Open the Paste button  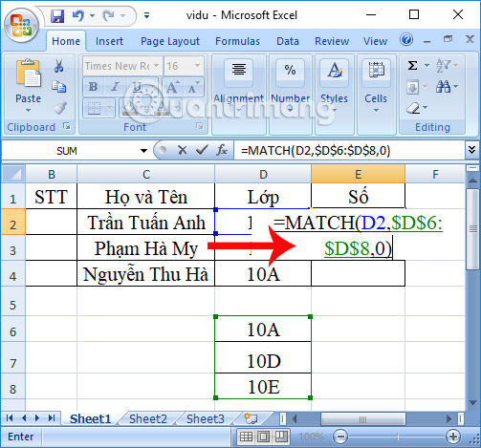tap(29, 87)
